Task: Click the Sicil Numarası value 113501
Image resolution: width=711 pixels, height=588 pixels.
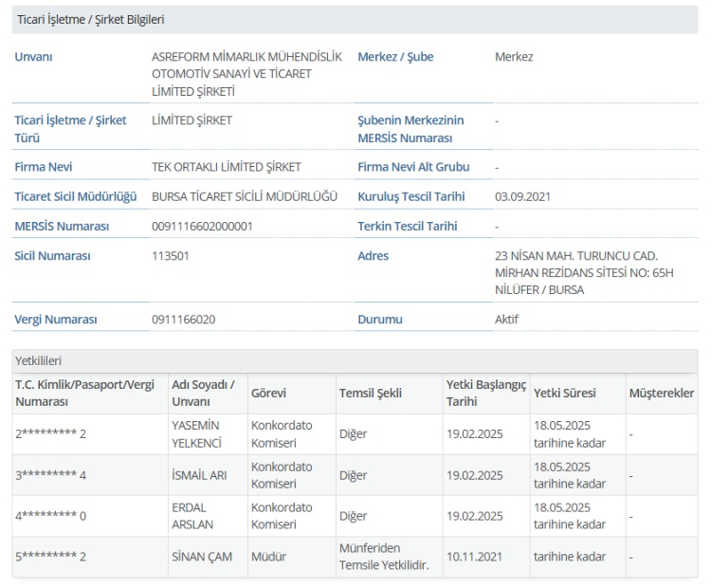Action: pyautogui.click(x=171, y=256)
